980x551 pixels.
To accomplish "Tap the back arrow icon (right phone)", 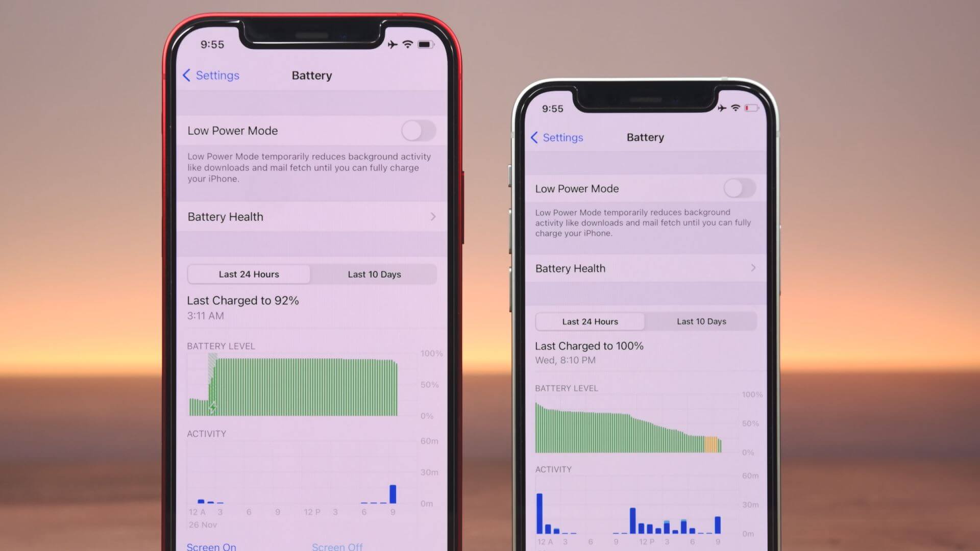I will 534,137.
